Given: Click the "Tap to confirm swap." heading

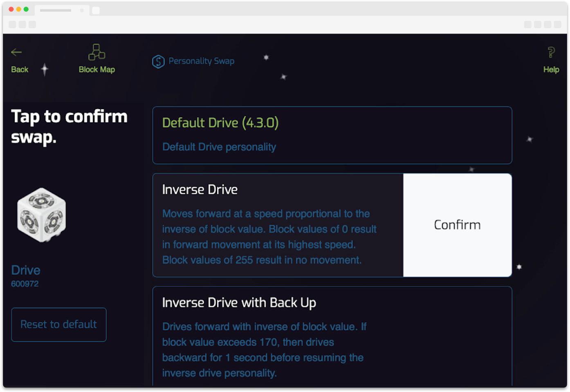Looking at the screenshot, I should (x=69, y=127).
